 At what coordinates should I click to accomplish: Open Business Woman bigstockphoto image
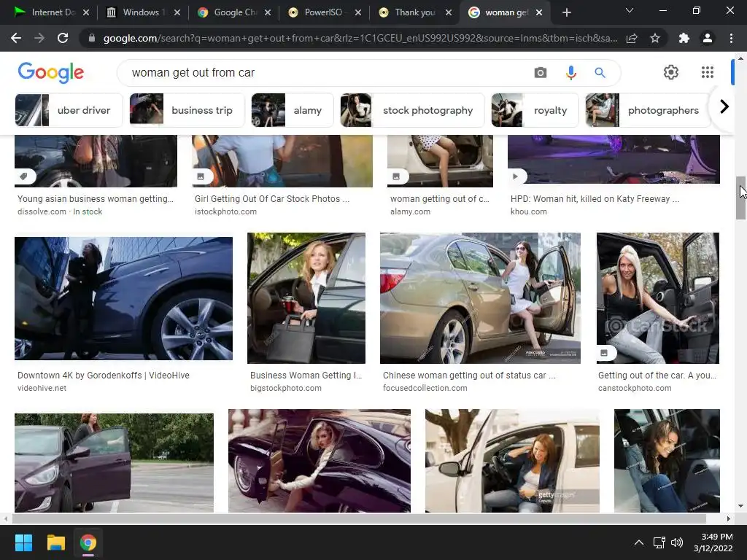click(306, 298)
